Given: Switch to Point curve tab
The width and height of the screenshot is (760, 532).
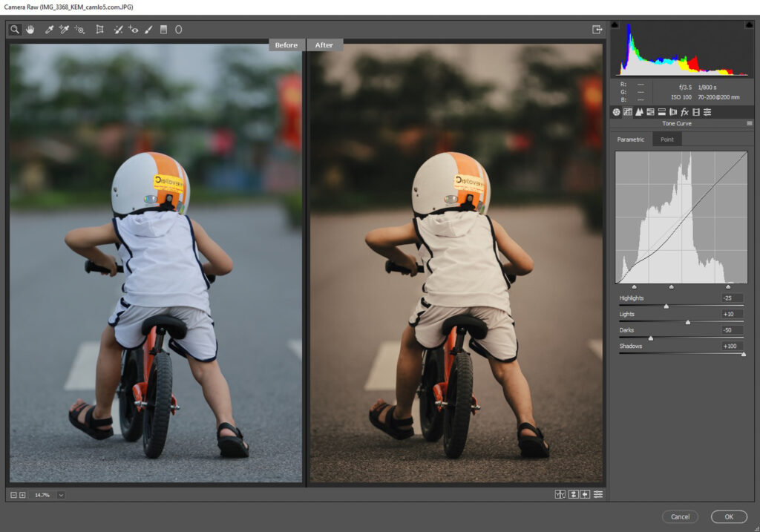Looking at the screenshot, I should tap(667, 139).
